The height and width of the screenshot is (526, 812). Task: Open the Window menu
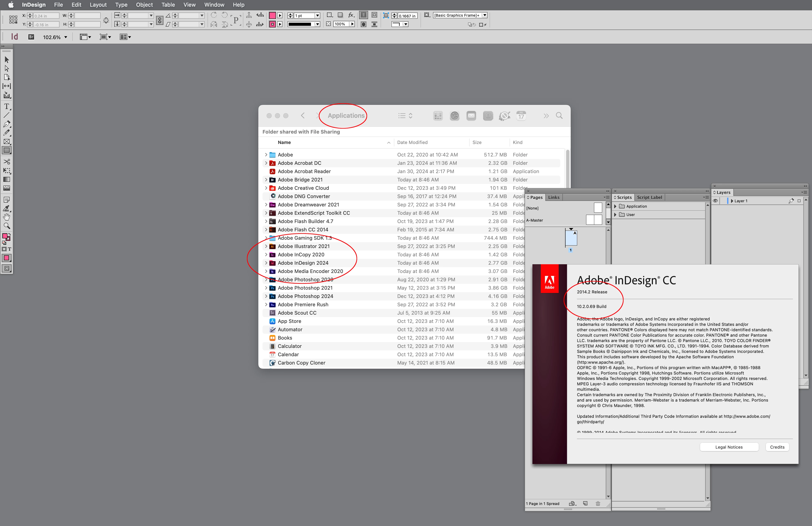214,5
